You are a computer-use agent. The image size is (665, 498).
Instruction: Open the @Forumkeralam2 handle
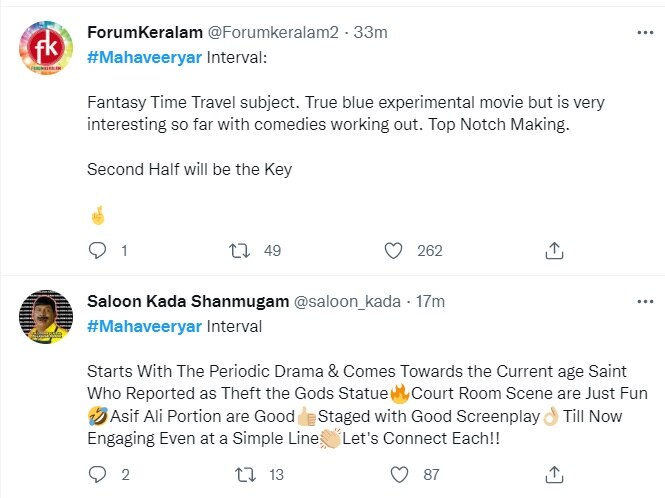coord(274,32)
